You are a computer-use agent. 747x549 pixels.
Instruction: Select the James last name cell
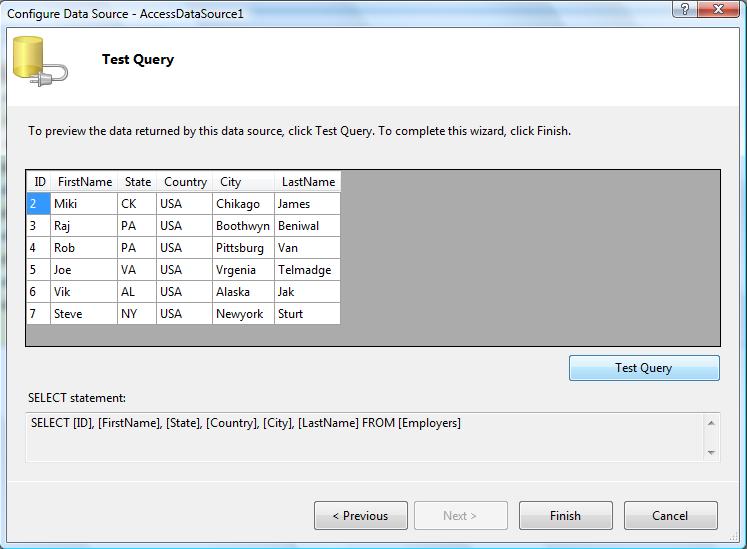[x=308, y=203]
